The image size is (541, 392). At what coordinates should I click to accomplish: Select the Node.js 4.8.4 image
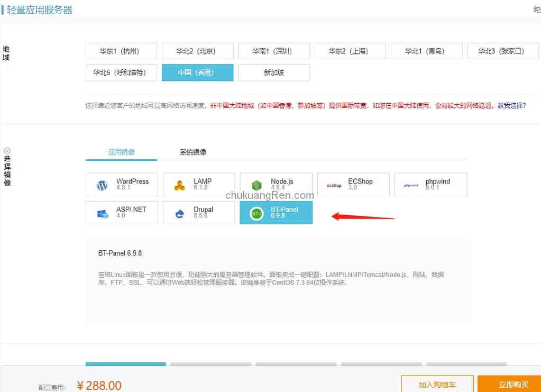click(x=276, y=184)
